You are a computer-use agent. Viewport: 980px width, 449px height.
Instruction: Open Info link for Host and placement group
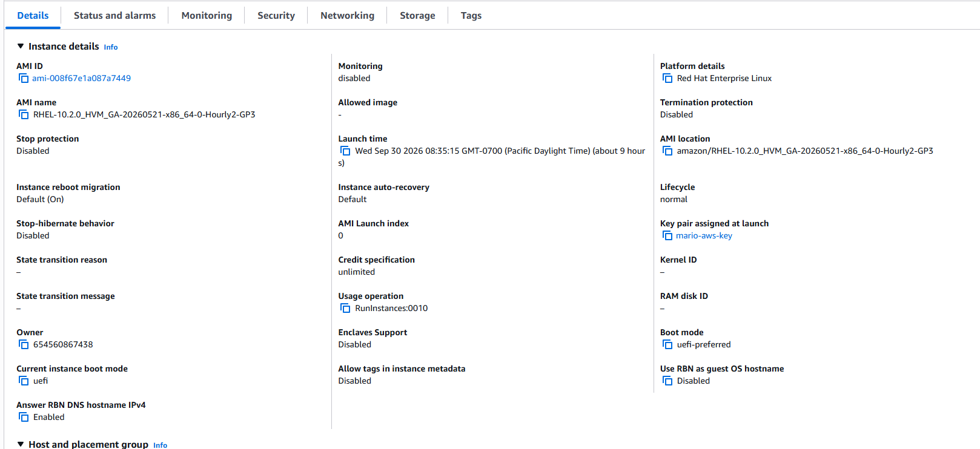coord(160,445)
